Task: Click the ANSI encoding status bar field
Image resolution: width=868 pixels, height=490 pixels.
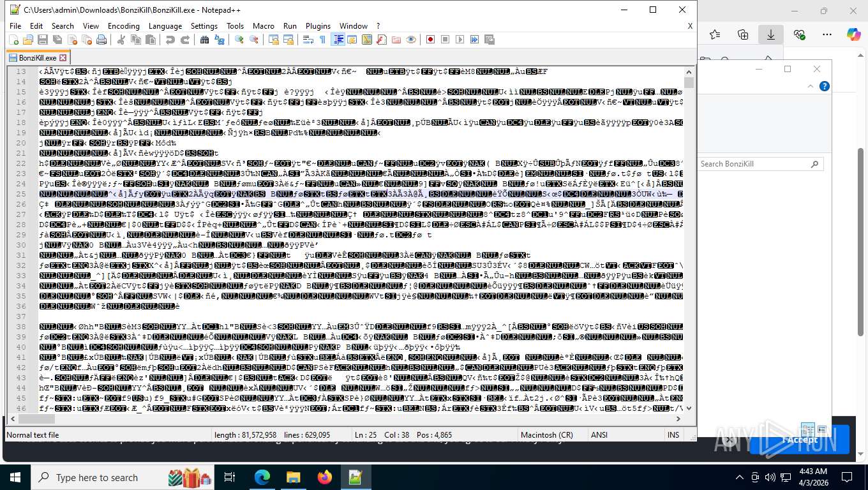Action: pos(599,435)
